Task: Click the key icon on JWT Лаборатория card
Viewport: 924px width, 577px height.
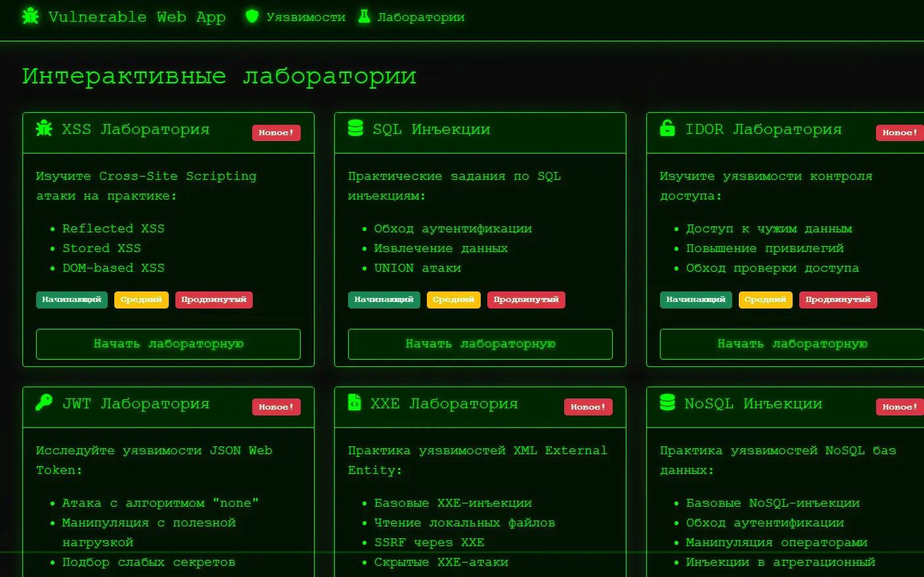Action: point(44,402)
